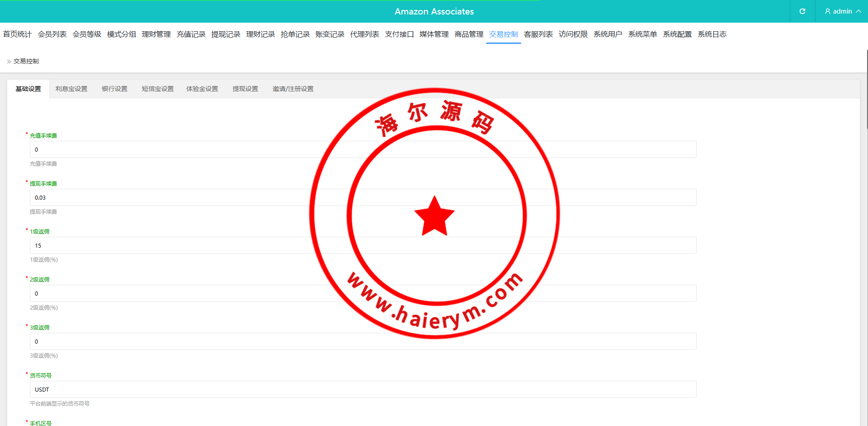Click breadcrumb double-arrow icon beside 交易控制

pyautogui.click(x=9, y=62)
